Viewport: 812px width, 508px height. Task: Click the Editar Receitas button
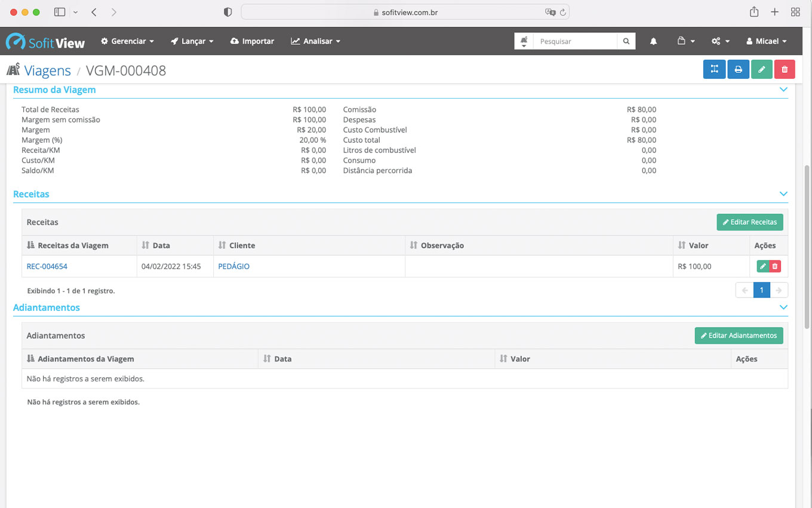(749, 222)
